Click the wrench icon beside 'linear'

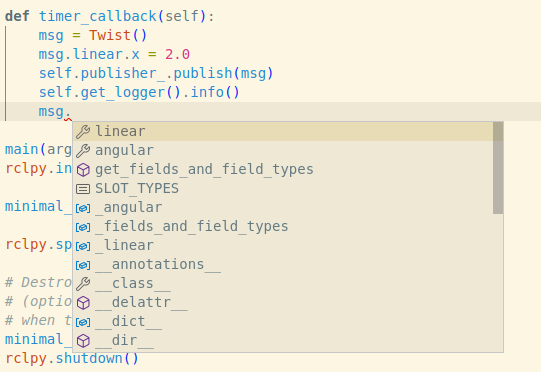click(83, 132)
